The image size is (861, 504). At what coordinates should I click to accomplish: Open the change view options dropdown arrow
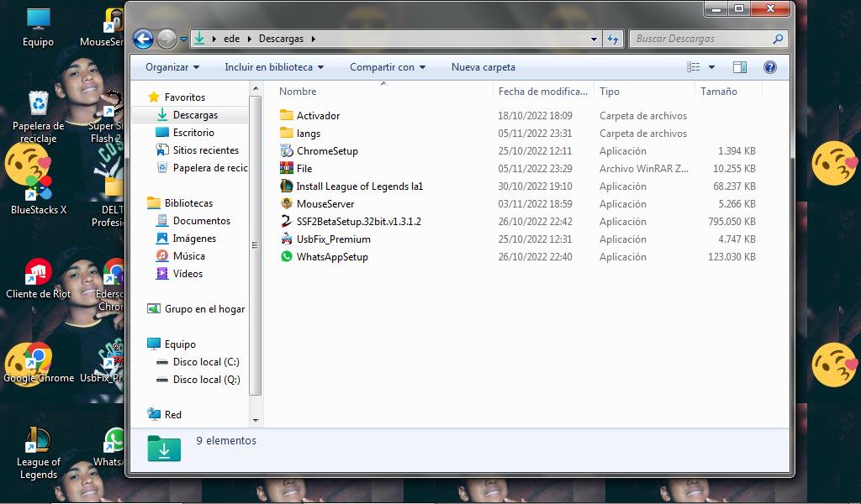[711, 67]
